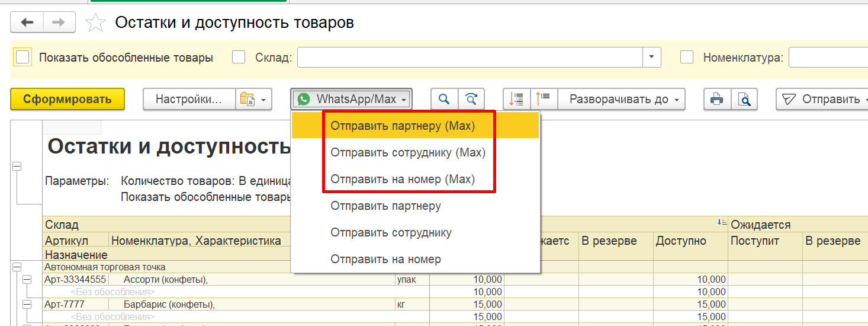868x326 pixels.
Task: Choose 'Отправить на номер' without Max
Action: [415, 259]
